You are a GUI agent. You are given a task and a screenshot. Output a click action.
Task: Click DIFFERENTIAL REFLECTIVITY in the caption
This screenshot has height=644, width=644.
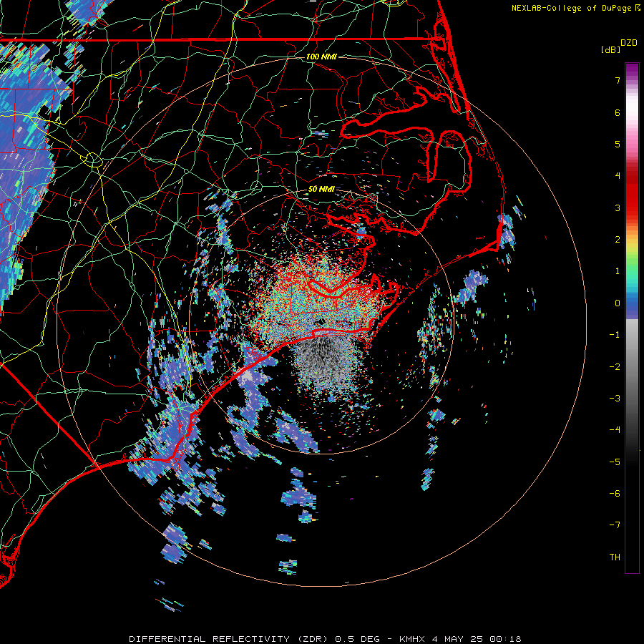pos(210,639)
